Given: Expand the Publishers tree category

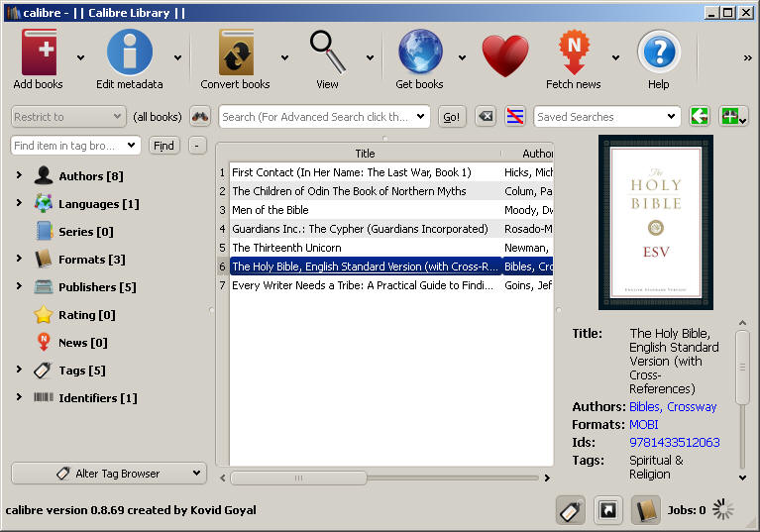Looking at the screenshot, I should coord(19,286).
